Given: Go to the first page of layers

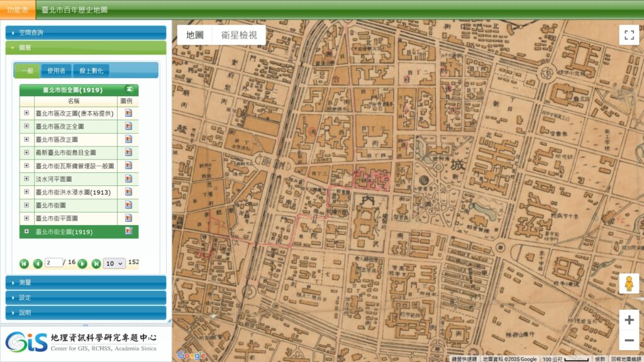Looking at the screenshot, I should pos(24,263).
